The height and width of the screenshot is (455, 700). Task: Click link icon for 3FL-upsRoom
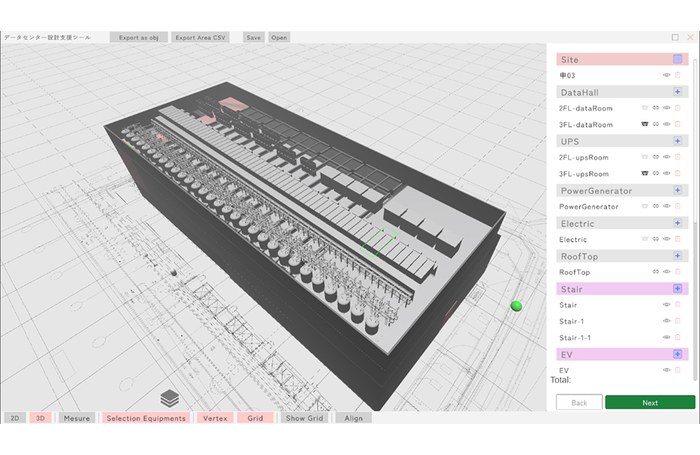656,173
